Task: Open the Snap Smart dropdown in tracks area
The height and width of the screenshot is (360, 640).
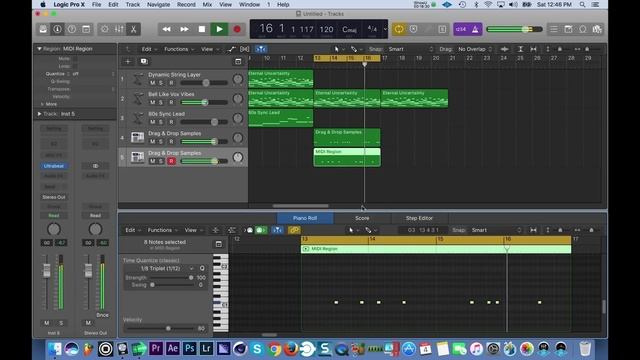Action: point(410,49)
